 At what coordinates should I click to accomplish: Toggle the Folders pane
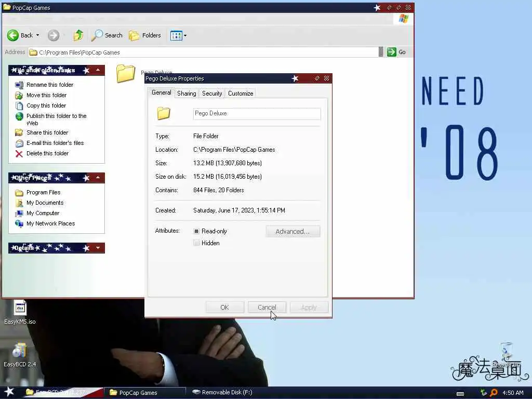click(x=145, y=35)
